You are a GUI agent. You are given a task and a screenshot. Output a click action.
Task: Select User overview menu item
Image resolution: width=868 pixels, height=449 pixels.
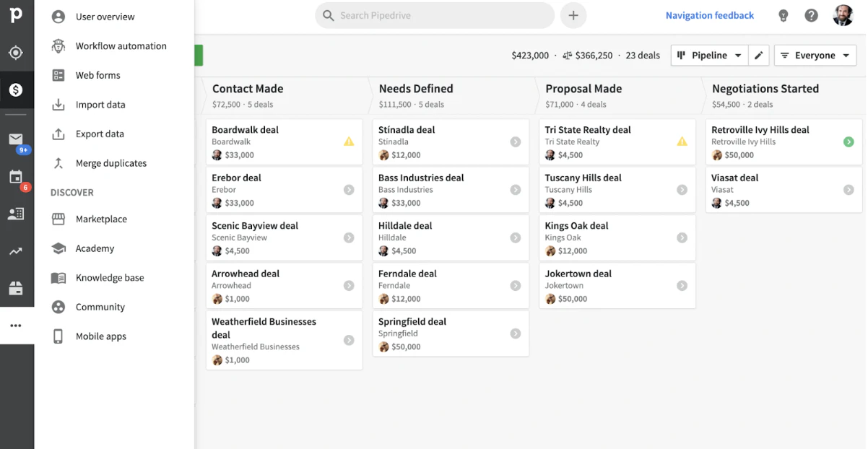click(114, 17)
